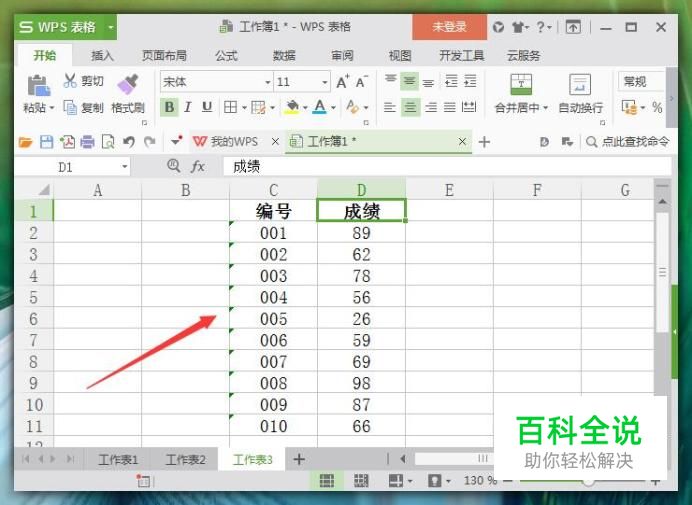Select cell containing 005
692x505 pixels.
point(273,319)
